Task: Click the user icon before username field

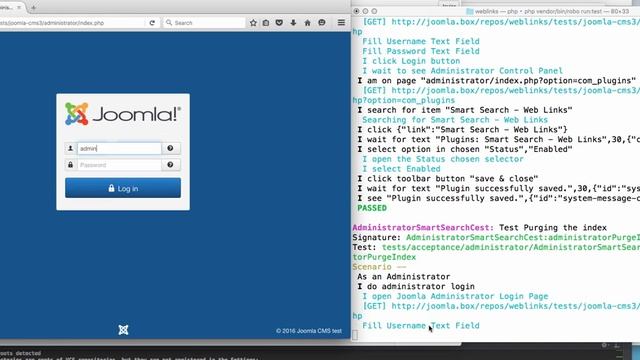Action: coord(71,149)
